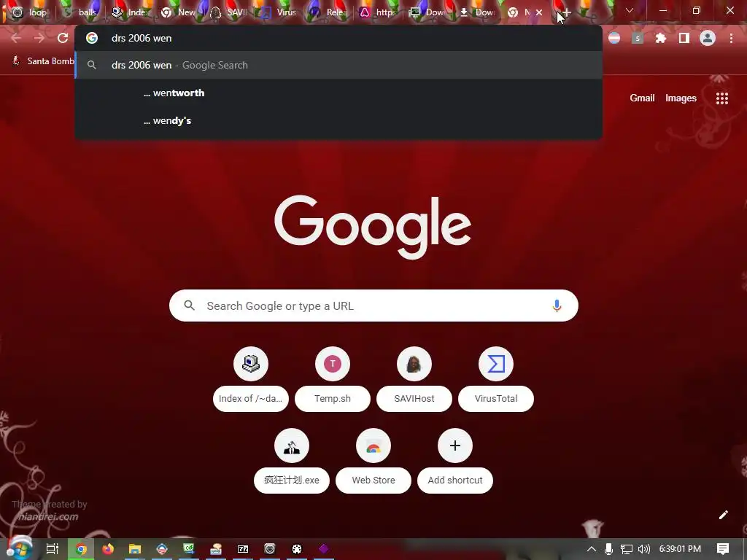Open network settings in system tray
The image size is (747, 560).
click(627, 549)
